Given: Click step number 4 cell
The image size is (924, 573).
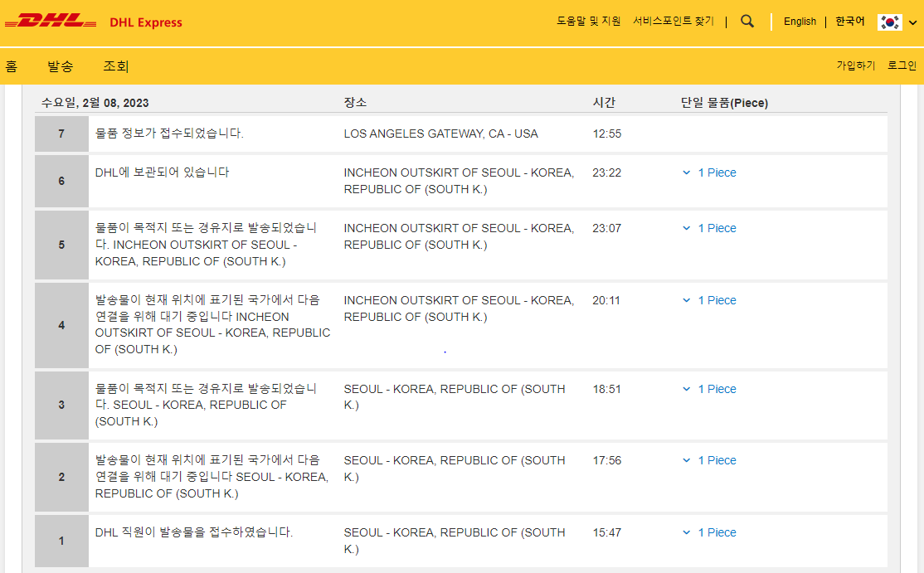Looking at the screenshot, I should coord(61,325).
